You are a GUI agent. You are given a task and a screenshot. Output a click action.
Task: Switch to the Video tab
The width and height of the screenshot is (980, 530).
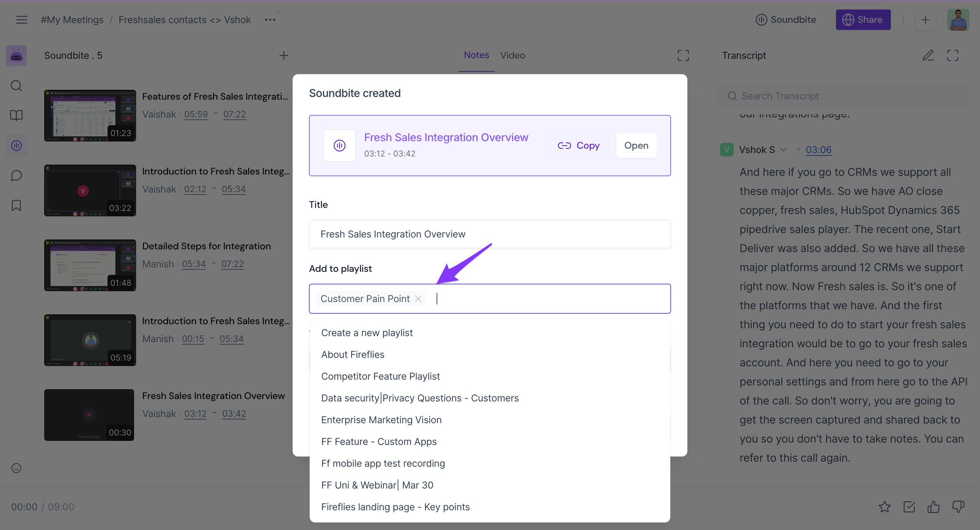point(512,55)
